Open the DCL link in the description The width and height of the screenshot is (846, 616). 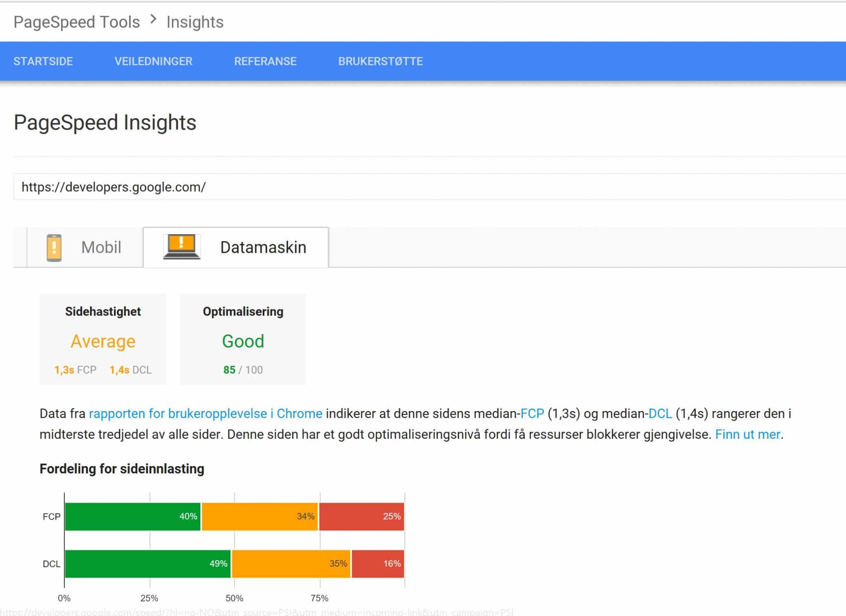point(660,414)
